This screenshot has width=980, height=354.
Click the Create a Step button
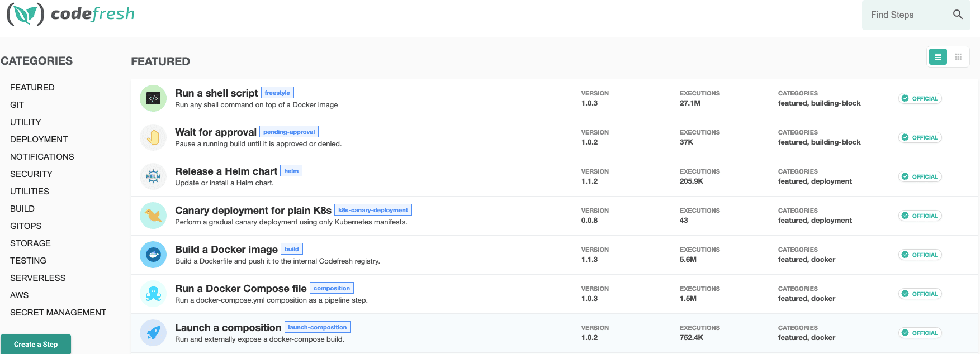click(x=36, y=345)
